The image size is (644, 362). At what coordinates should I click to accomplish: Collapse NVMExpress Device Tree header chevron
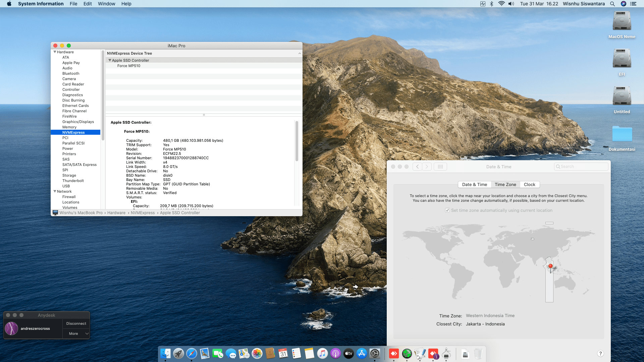tap(300, 53)
